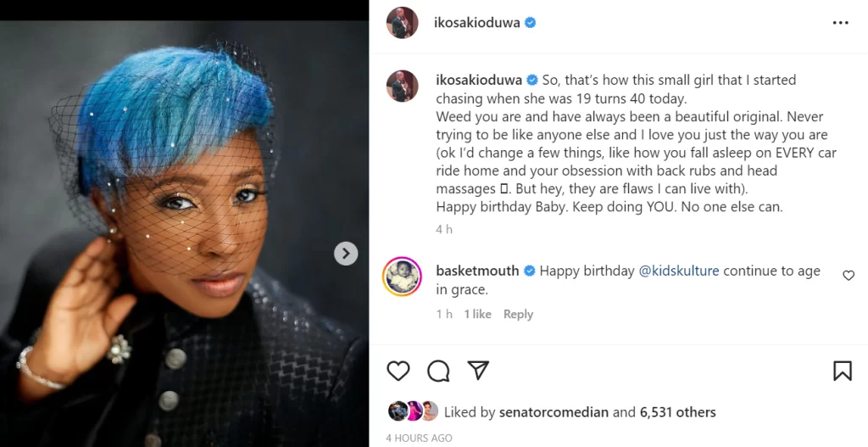This screenshot has width=868, height=447.
Task: Reply to basketmouth's comment
Action: [518, 314]
